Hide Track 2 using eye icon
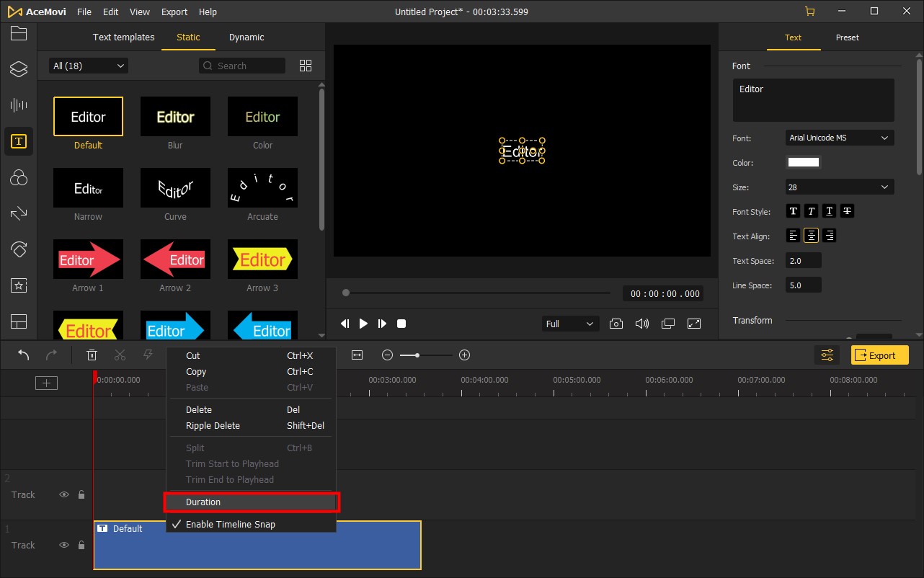Viewport: 924px width, 578px height. 64,494
